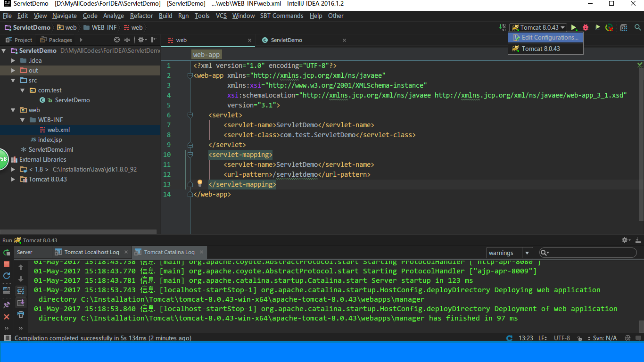Open Search Everywhere magnifier icon

[638, 27]
